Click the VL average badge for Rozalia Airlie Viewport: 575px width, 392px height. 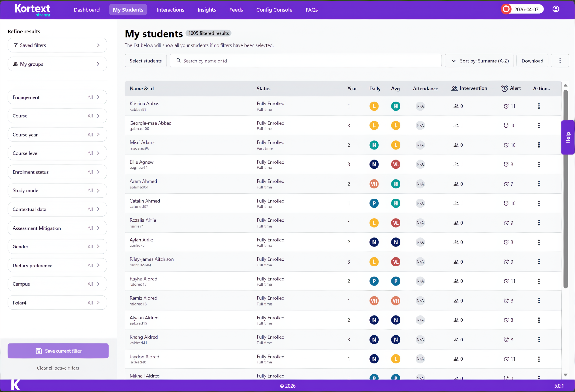395,223
